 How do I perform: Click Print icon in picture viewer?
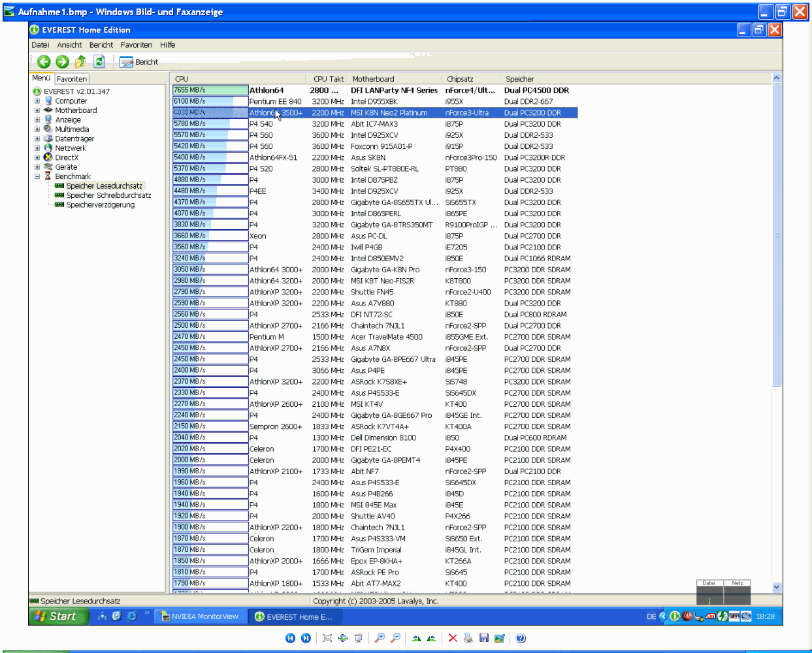click(x=468, y=638)
